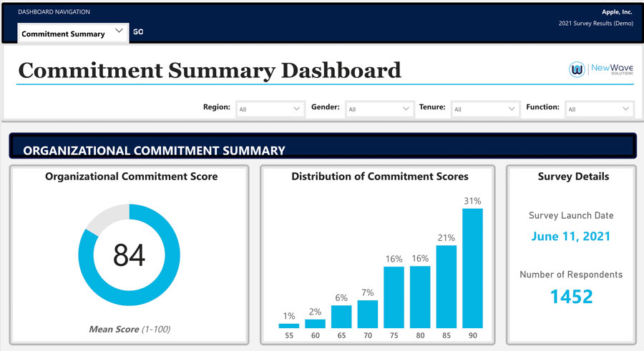Click the NewWave Solutions logo icon
This screenshot has width=644, height=351.
pos(577,69)
